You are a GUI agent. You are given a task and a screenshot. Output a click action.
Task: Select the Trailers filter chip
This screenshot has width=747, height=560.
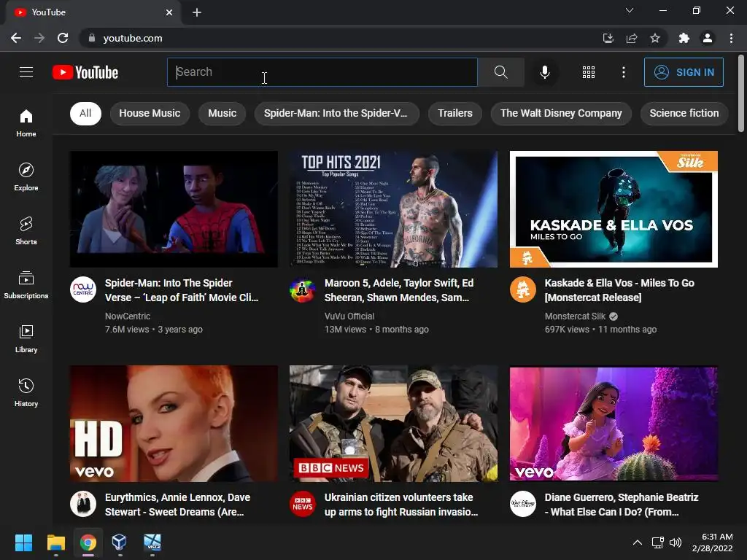[455, 113]
